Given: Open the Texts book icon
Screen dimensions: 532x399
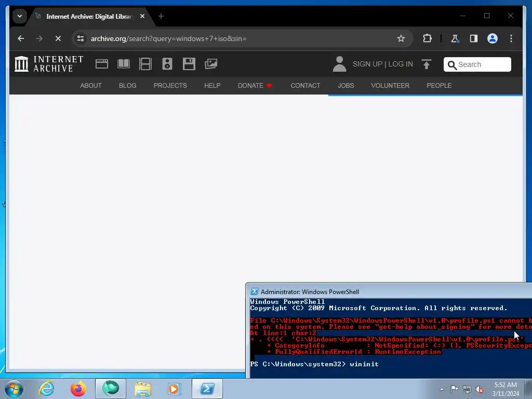Looking at the screenshot, I should pyautogui.click(x=124, y=64).
